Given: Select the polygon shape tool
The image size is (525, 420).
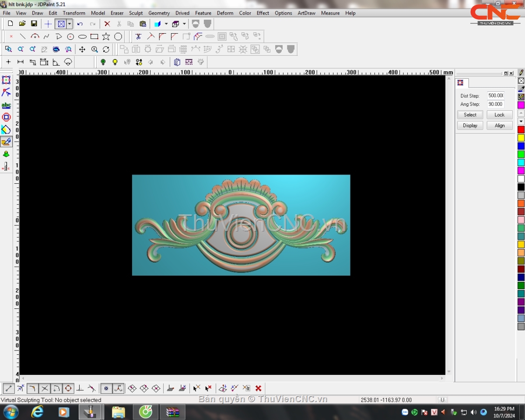Looking at the screenshot, I should point(118,36).
